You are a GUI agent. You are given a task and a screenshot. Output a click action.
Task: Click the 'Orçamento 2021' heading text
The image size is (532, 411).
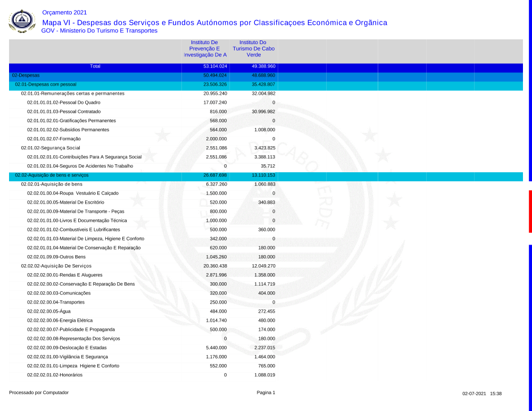[64, 12]
